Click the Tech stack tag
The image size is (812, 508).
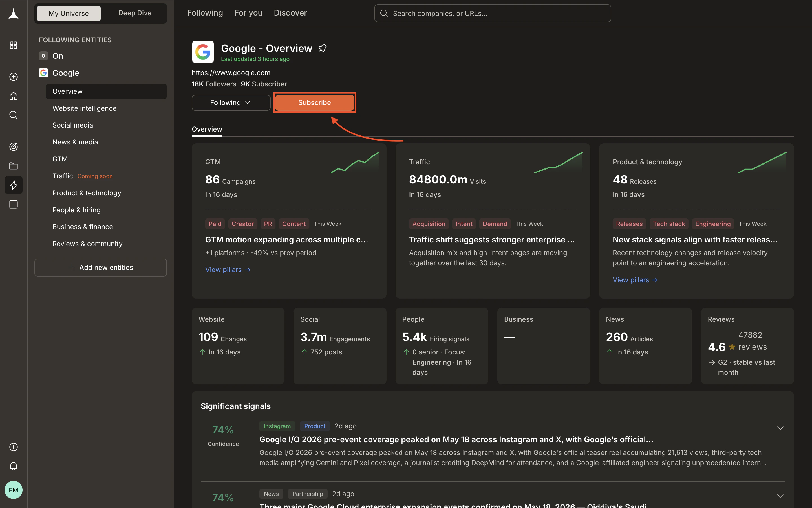point(669,224)
